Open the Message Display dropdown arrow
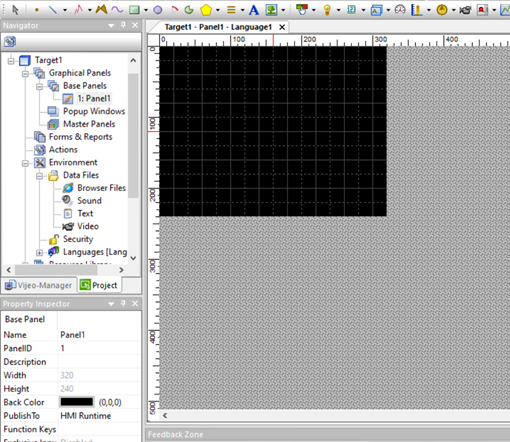510x442 pixels. click(x=388, y=10)
